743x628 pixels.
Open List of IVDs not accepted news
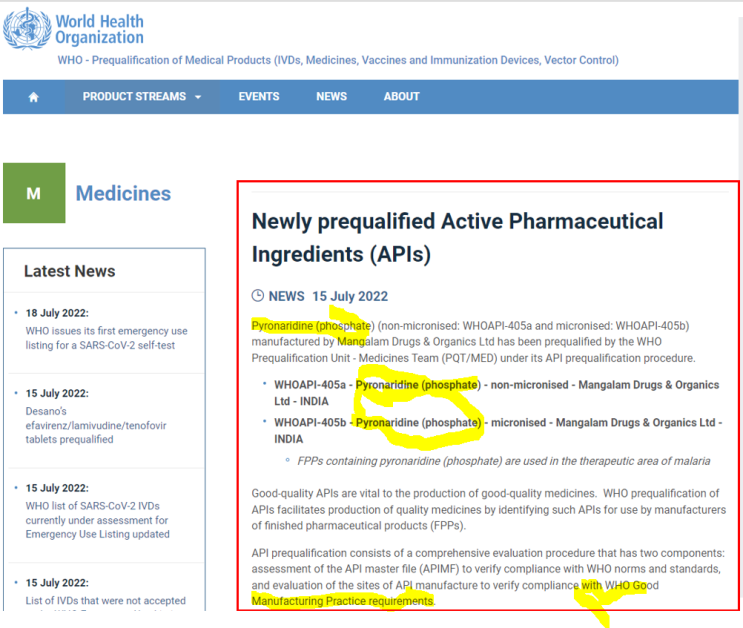pyautogui.click(x=105, y=601)
